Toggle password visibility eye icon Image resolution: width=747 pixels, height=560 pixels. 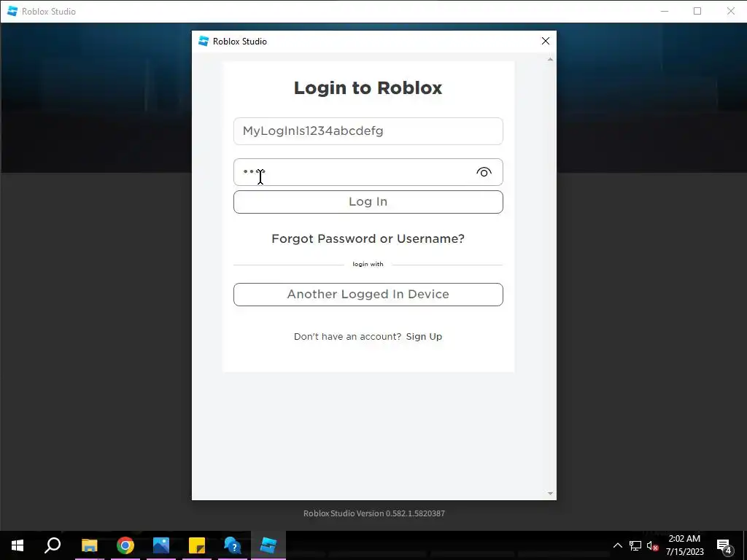pyautogui.click(x=484, y=172)
